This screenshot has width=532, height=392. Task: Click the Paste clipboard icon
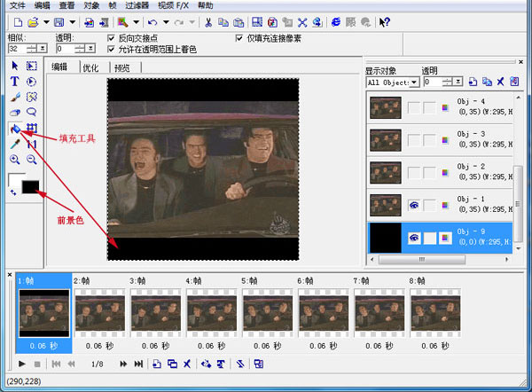coord(239,22)
